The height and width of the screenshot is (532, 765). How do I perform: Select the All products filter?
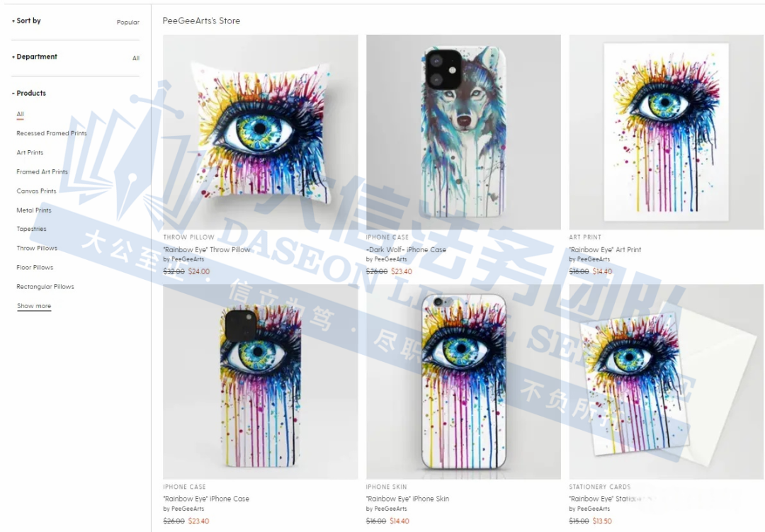point(20,114)
